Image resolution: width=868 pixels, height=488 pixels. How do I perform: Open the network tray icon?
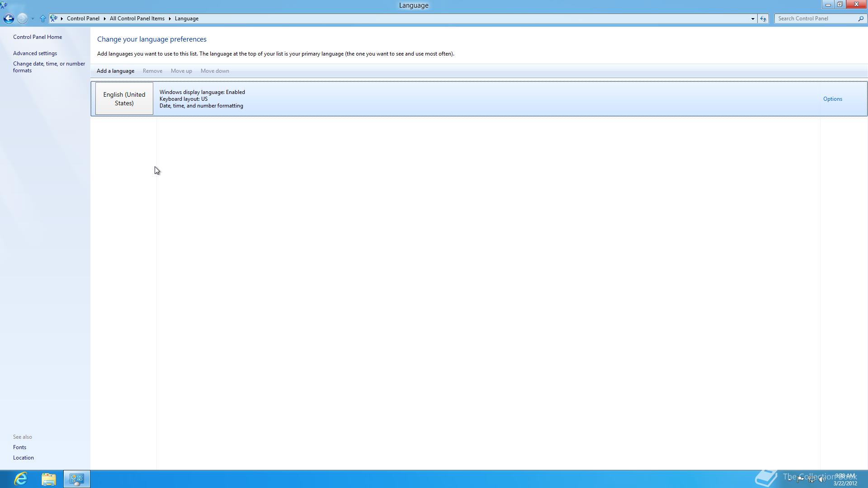(x=811, y=479)
